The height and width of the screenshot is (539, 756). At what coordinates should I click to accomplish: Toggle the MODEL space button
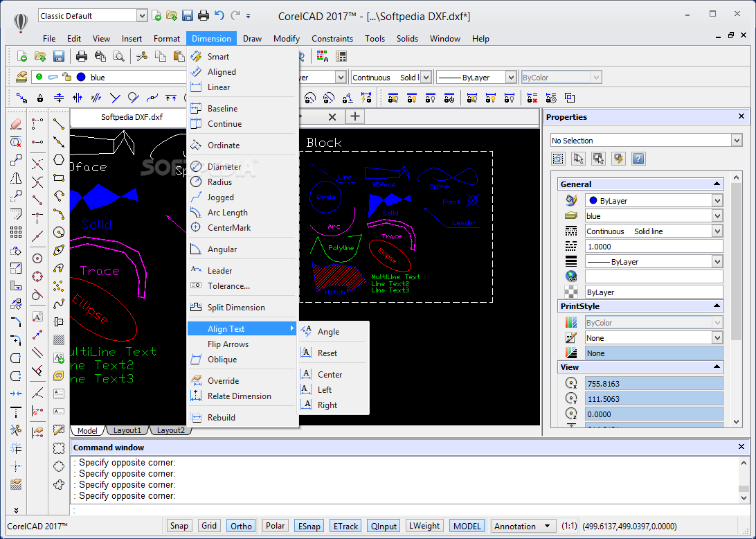(467, 526)
